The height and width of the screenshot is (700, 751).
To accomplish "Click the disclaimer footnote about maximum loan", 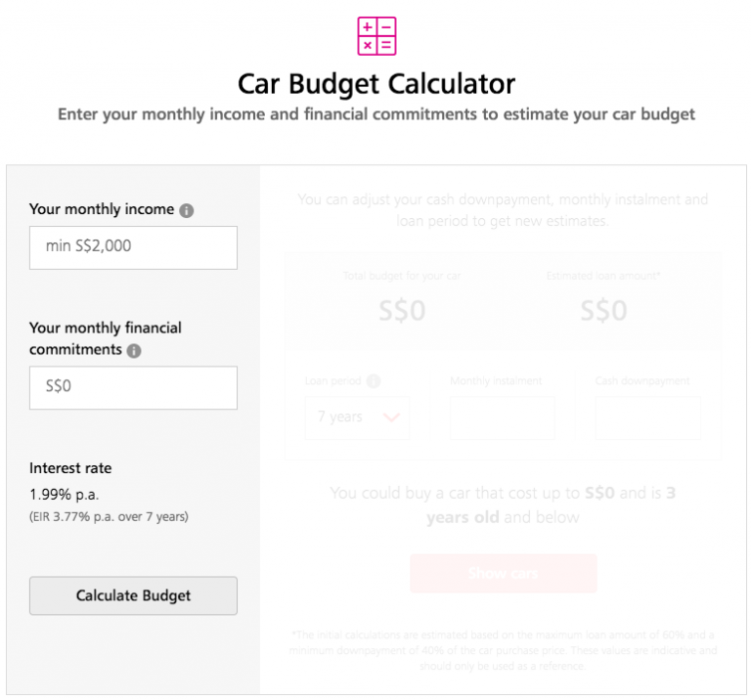I will pos(504,650).
